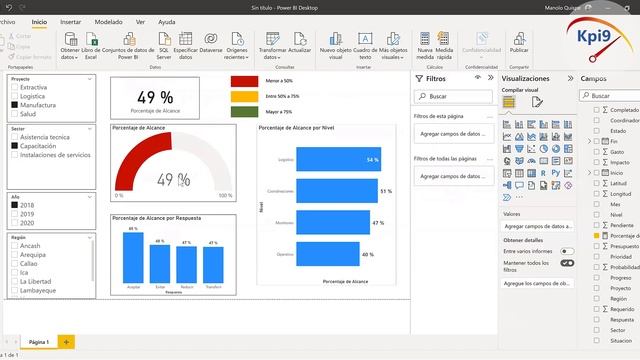Click the Filtros search field

coord(453,96)
